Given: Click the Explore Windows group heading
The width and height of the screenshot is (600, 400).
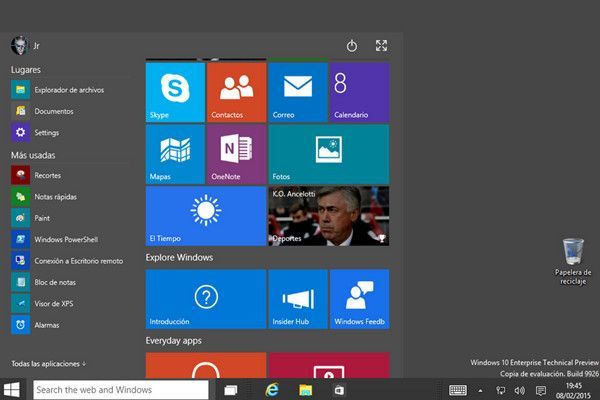Looking at the screenshot, I should 179,258.
